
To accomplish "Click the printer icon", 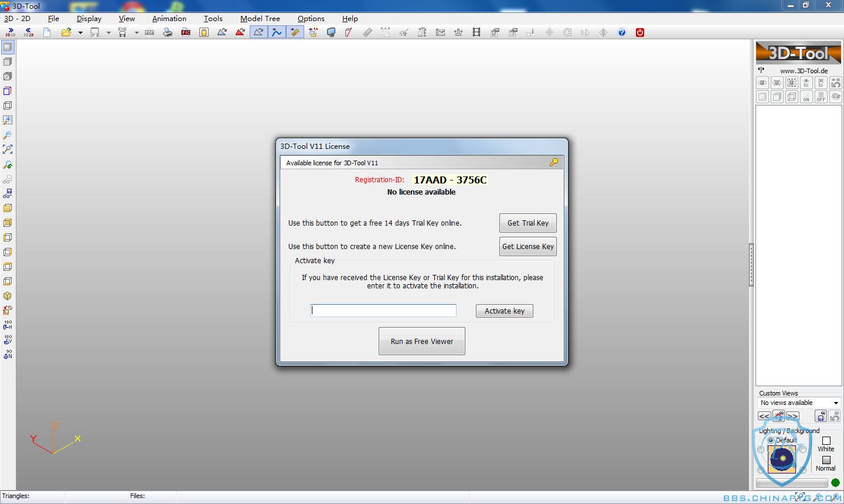I will tap(168, 32).
